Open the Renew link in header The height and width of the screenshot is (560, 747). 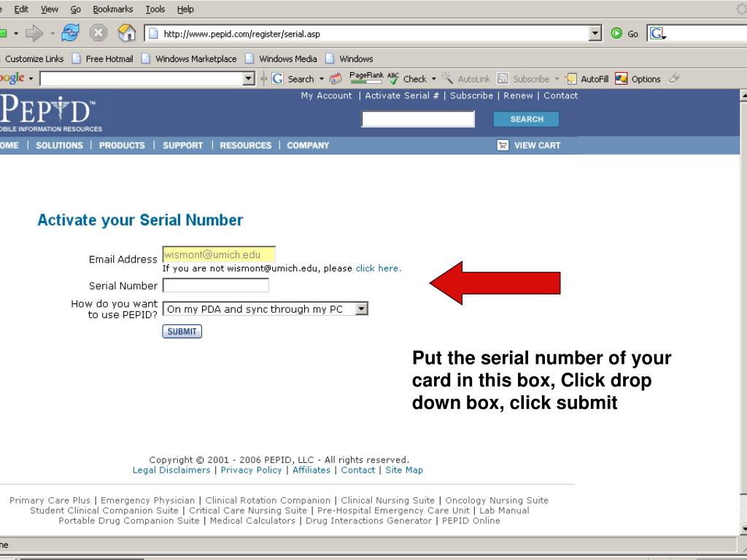click(519, 96)
